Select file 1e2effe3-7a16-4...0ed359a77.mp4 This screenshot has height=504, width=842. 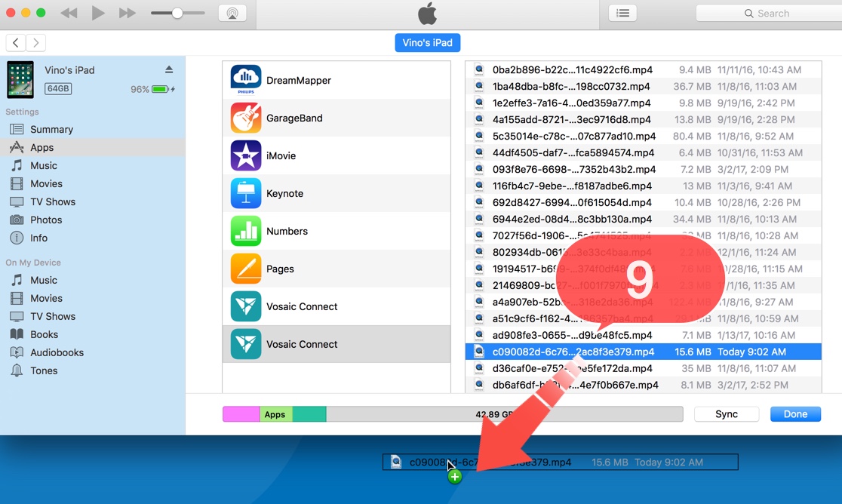(644, 103)
